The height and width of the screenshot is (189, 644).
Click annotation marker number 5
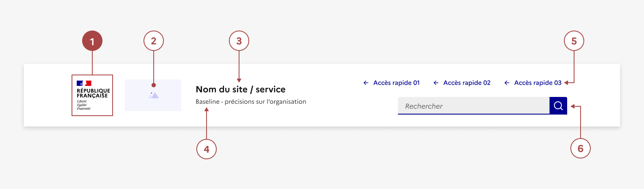(574, 41)
